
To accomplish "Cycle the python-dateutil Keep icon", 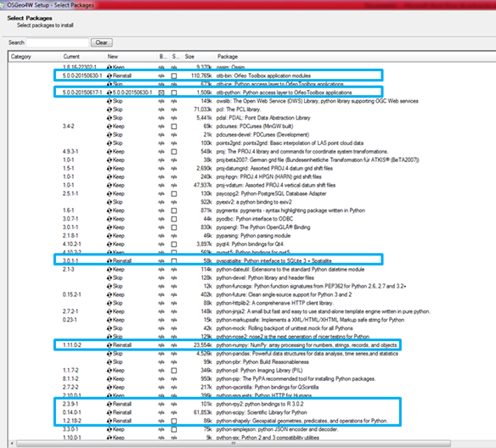I will (x=110, y=270).
